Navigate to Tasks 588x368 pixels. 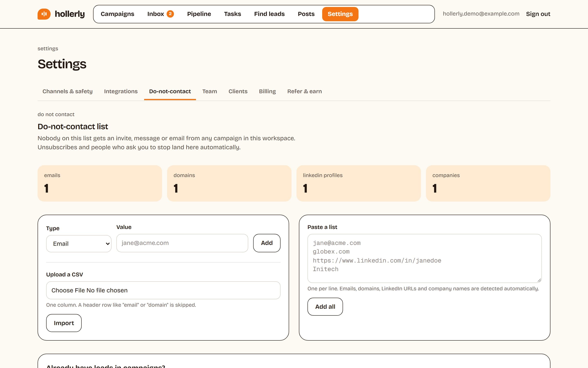[x=232, y=14]
